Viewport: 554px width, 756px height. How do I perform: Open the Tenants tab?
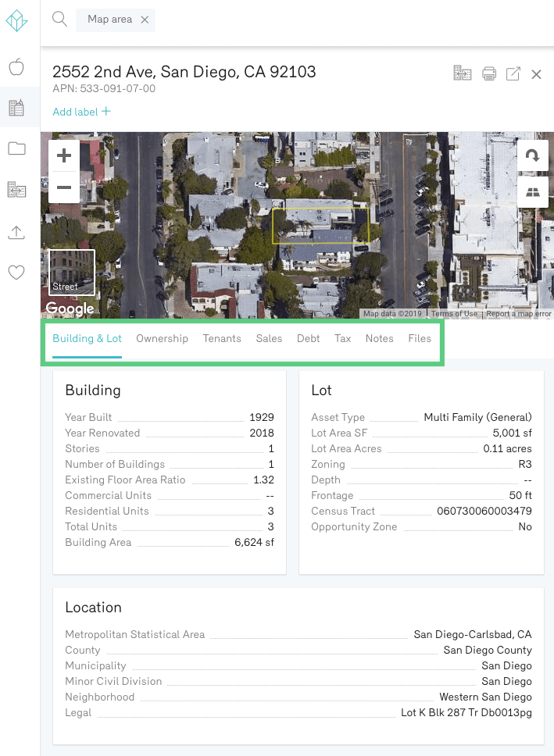point(222,338)
